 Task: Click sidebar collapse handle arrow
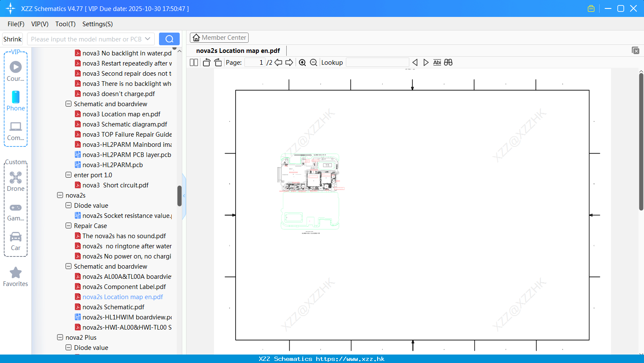tap(184, 196)
